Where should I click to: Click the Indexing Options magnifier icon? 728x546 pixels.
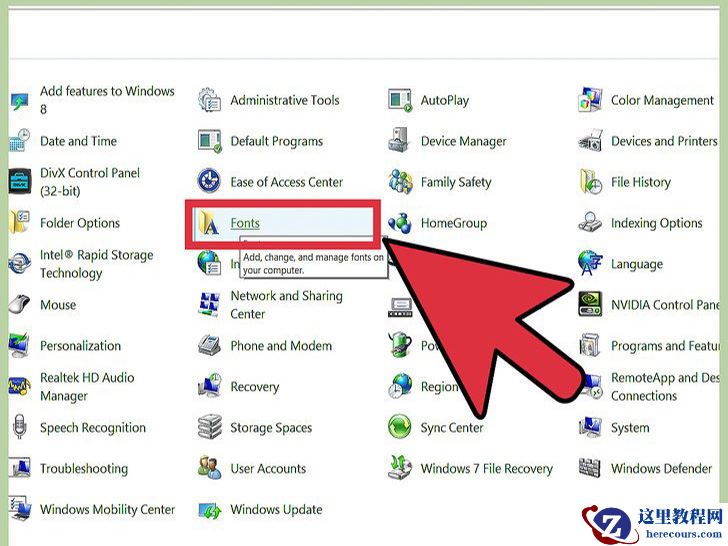point(590,223)
